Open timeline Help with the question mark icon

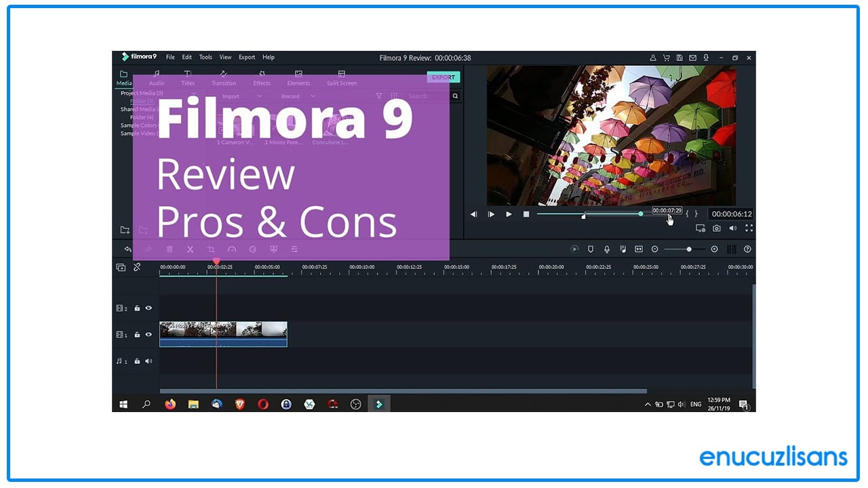pos(747,249)
